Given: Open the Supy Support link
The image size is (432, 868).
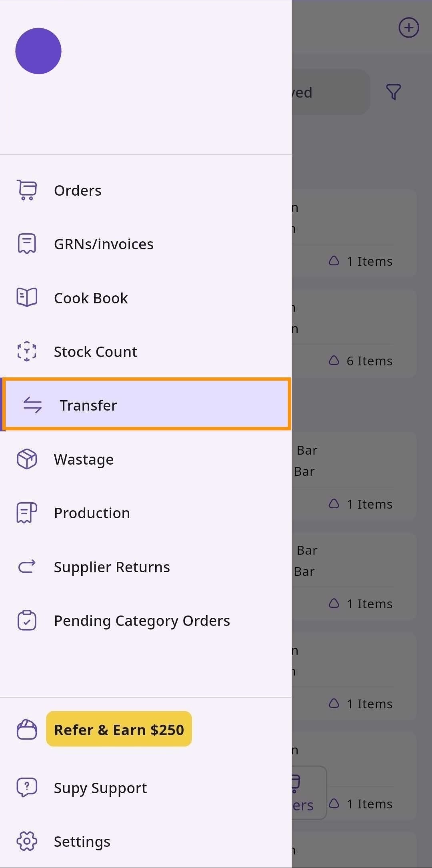Looking at the screenshot, I should tap(100, 788).
